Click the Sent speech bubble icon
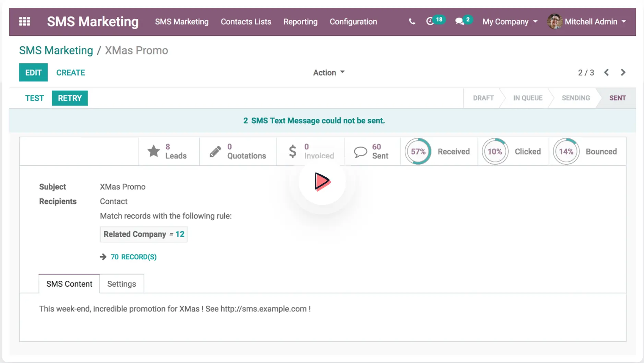Viewport: 644px width, 363px height. pos(360,152)
